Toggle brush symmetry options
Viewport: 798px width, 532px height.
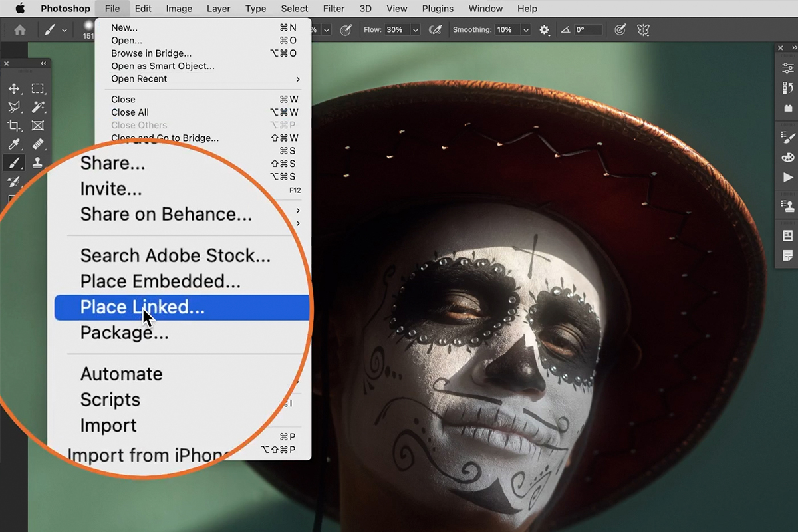pos(643,29)
